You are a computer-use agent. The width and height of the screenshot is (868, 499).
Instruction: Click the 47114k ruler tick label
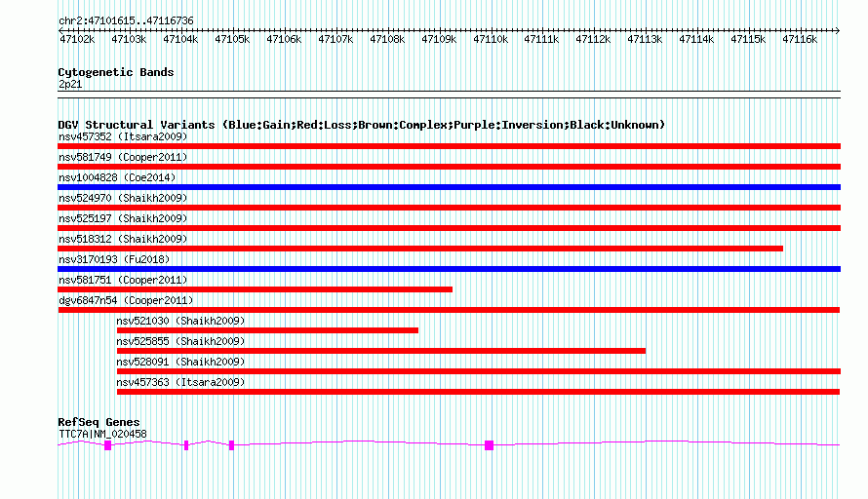(696, 39)
